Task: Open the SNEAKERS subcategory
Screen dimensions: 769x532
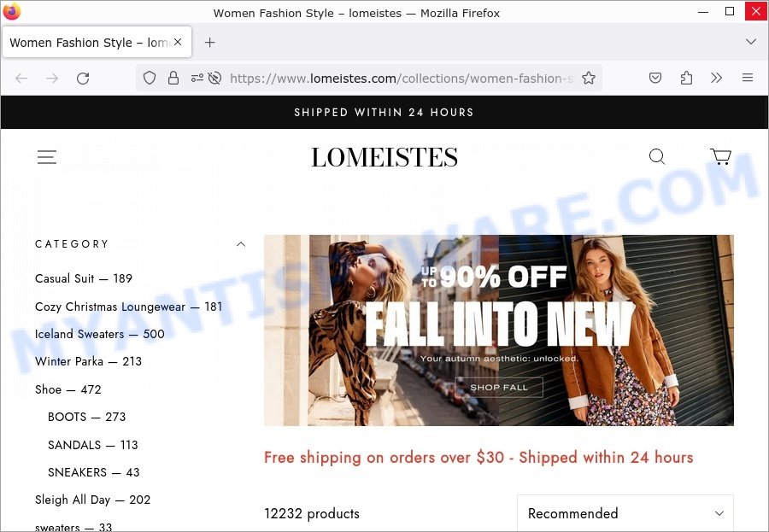Action: [94, 472]
